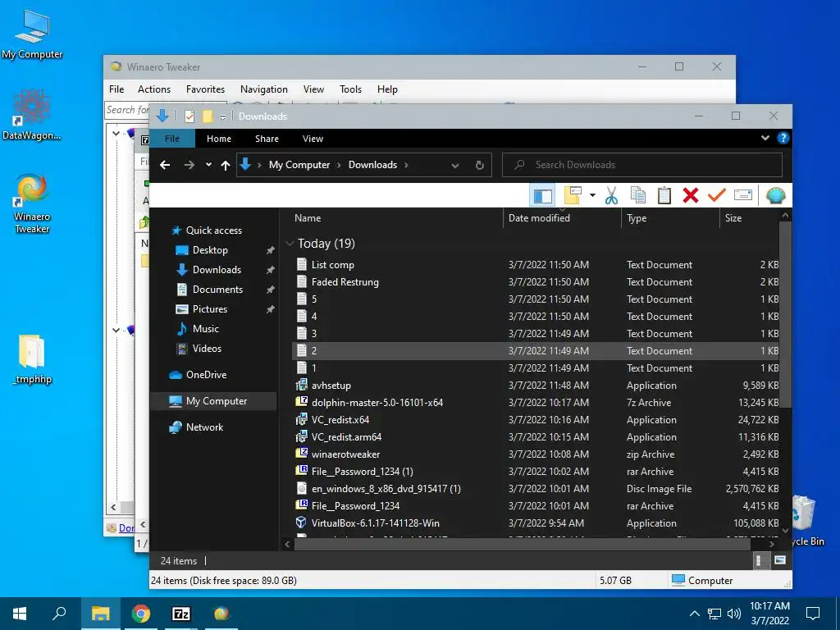Open the Share ribbon tab
Viewport: 840px width, 630px height.
point(267,139)
